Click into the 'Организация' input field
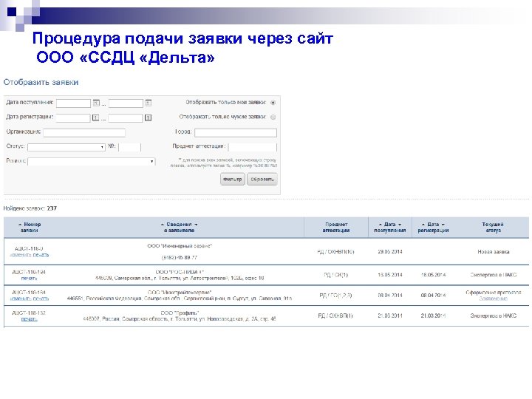This screenshot has width=532, height=399. (84, 133)
